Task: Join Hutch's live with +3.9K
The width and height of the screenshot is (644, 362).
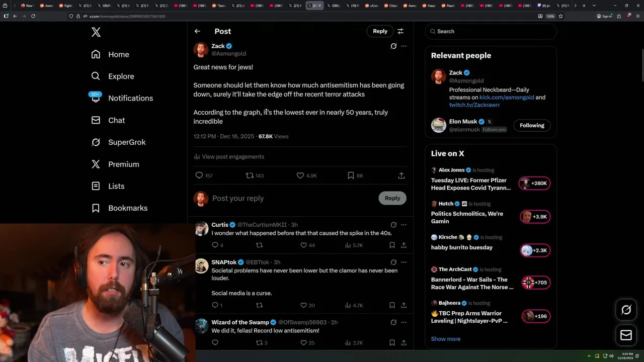Action: tap(535, 217)
